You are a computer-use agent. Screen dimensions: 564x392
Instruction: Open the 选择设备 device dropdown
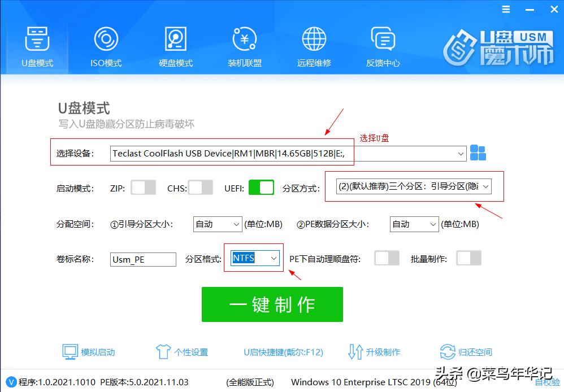click(x=460, y=153)
